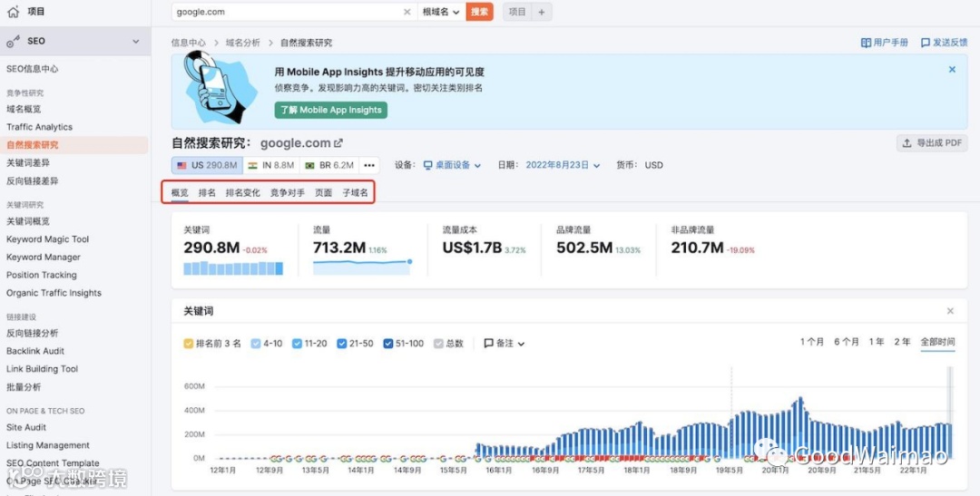Toggle the 11-20 positions checkbox

pyautogui.click(x=297, y=344)
